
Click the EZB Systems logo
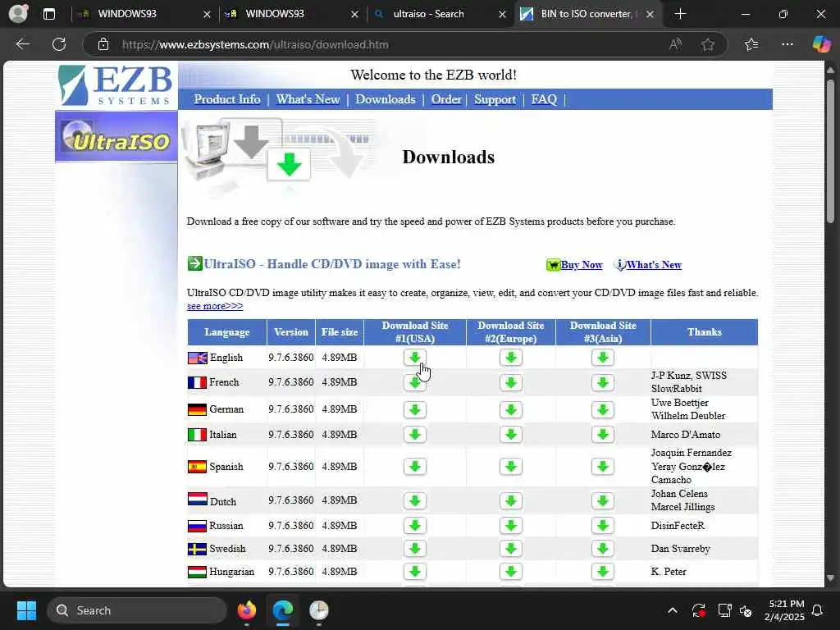(x=116, y=85)
